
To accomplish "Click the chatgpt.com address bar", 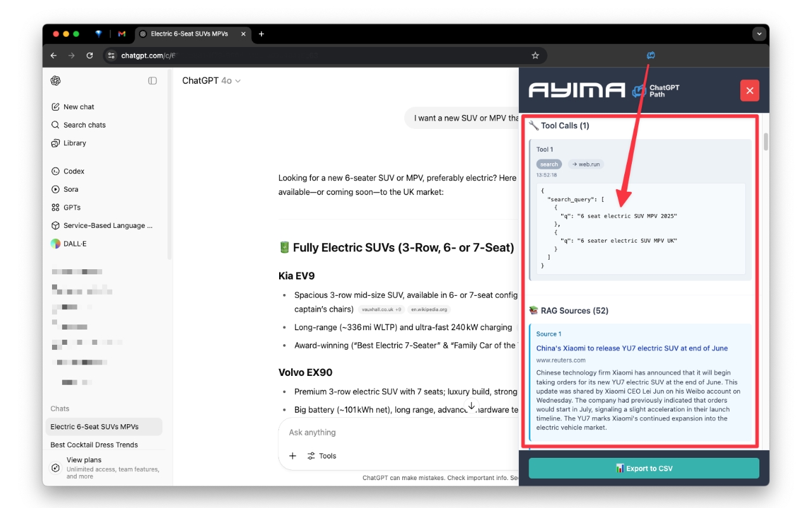I will pos(324,55).
